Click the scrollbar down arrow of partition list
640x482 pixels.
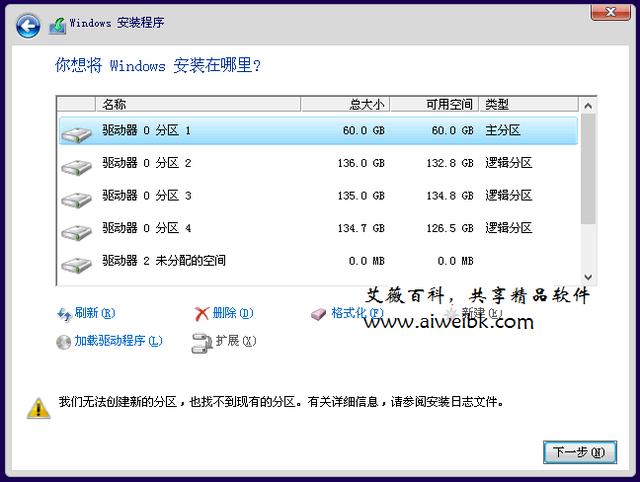pos(588,277)
